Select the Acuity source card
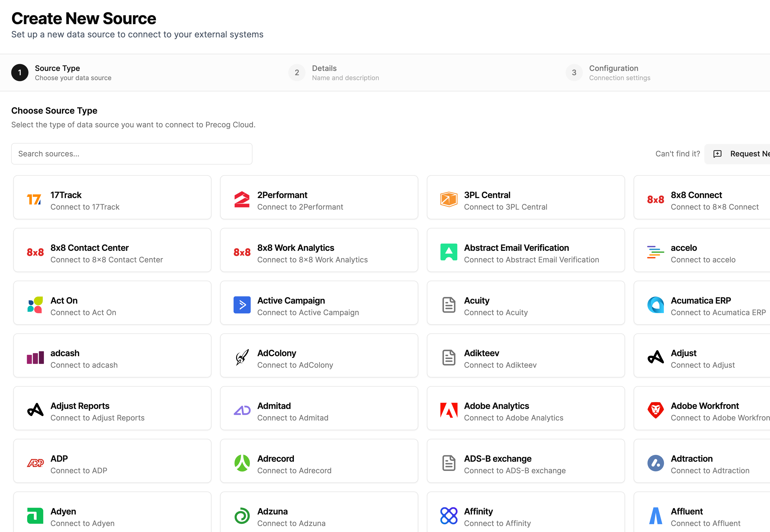 click(526, 303)
